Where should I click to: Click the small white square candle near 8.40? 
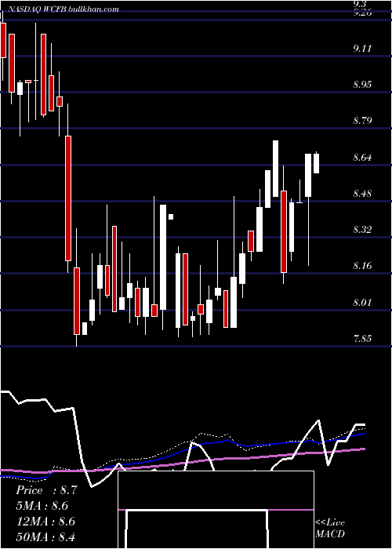[171, 216]
